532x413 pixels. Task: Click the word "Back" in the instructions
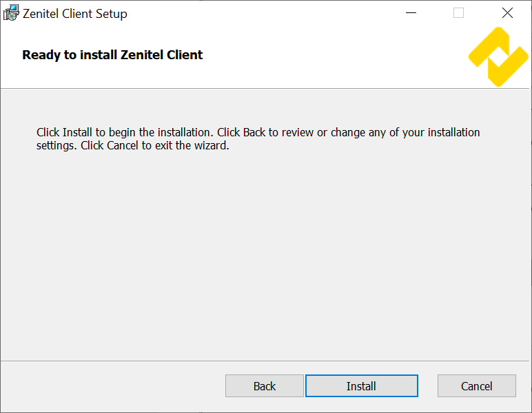(254, 132)
